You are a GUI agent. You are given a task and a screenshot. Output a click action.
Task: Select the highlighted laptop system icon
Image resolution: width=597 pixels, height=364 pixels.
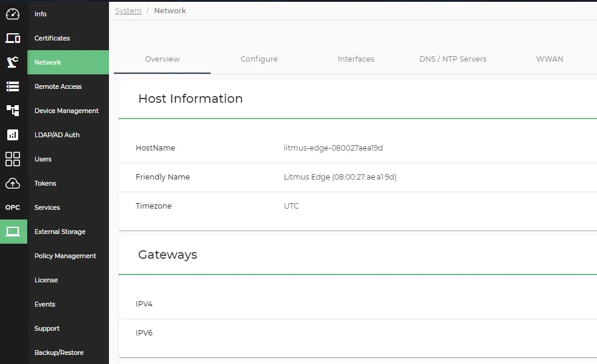click(x=13, y=231)
